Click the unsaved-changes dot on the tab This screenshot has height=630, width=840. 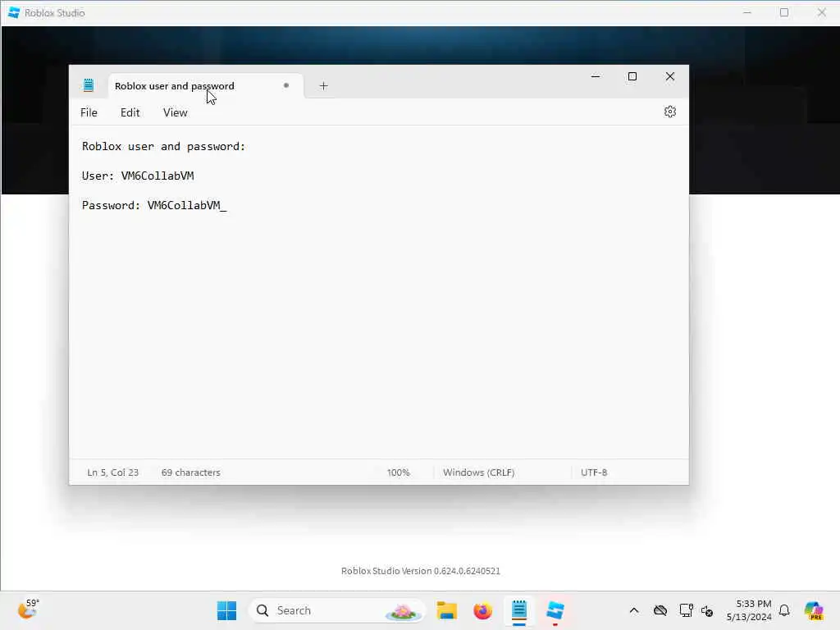[286, 85]
